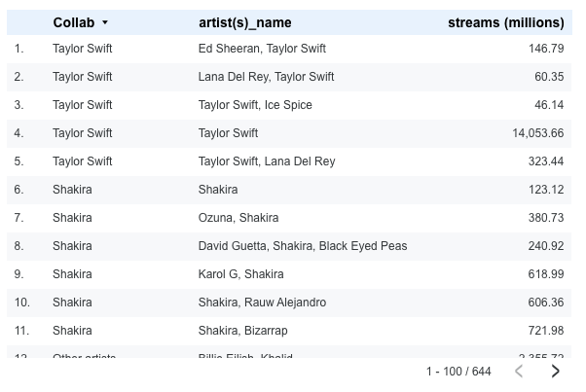The width and height of the screenshot is (586, 392).
Task: Select the Taylor Swift, Ice Spice cell
Action: tap(255, 104)
